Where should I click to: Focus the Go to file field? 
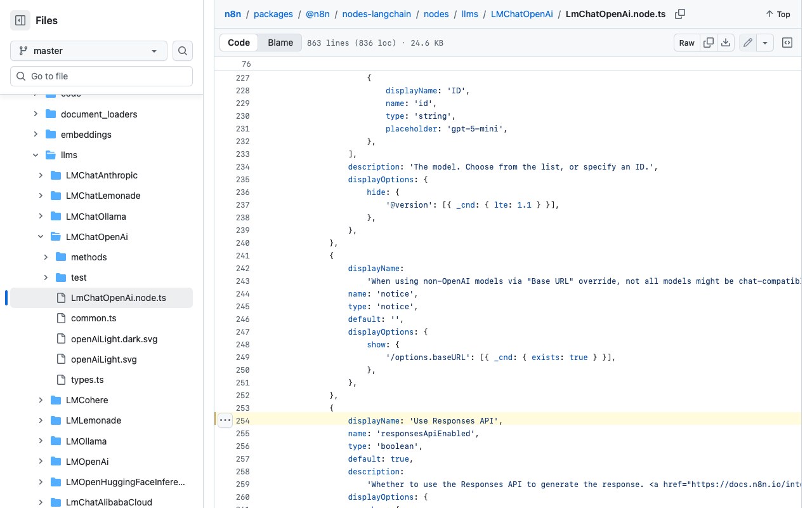101,76
